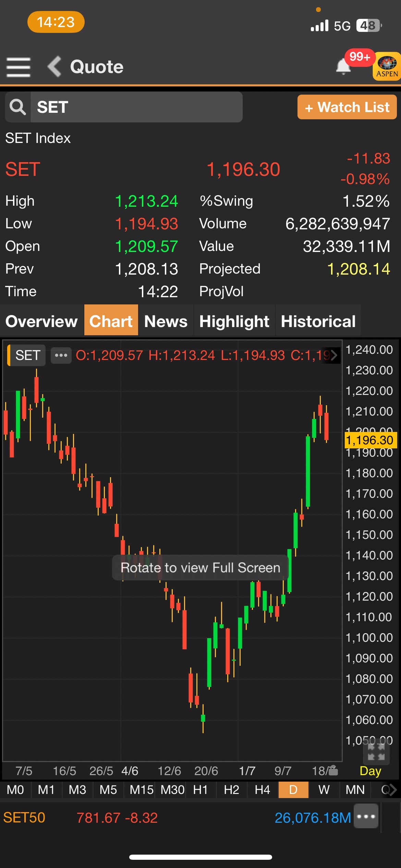Select M30 timeframe
Viewport: 401px width, 868px height.
[x=172, y=790]
